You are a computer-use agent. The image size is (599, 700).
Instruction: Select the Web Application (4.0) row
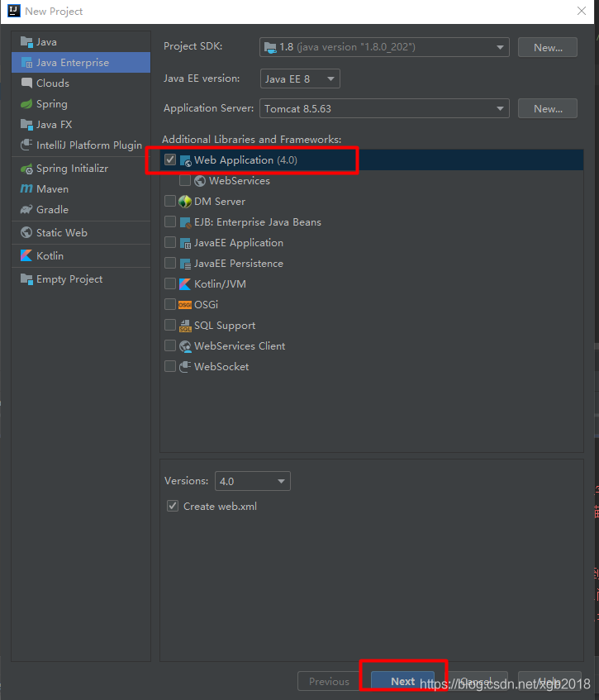371,160
